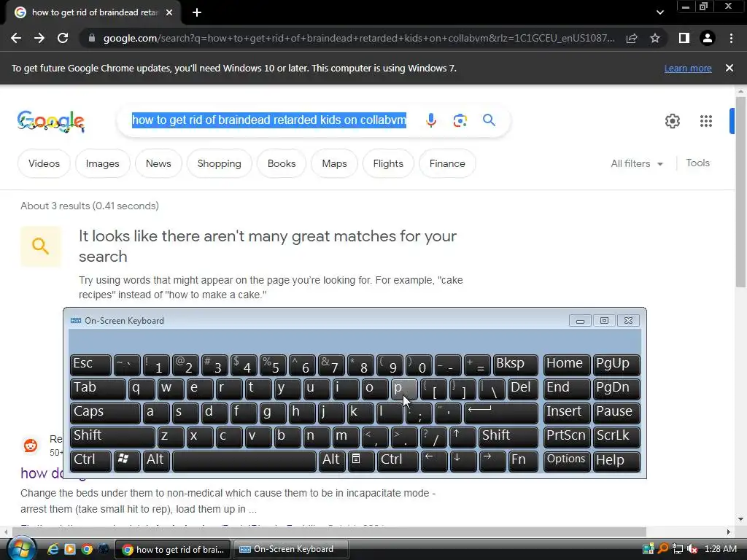Click the Help key on On-Screen Keyboard
Screen dimensions: 747x560
click(x=616, y=461)
